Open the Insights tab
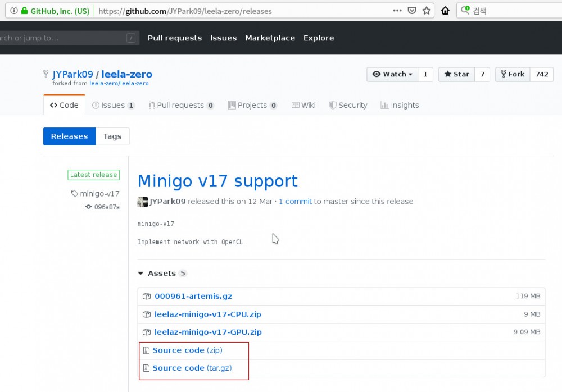 [x=400, y=105]
